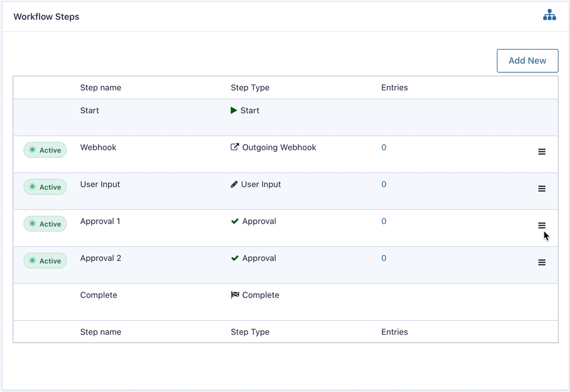Open the Approval 2 entries count link
The width and height of the screenshot is (570, 392).
point(384,258)
